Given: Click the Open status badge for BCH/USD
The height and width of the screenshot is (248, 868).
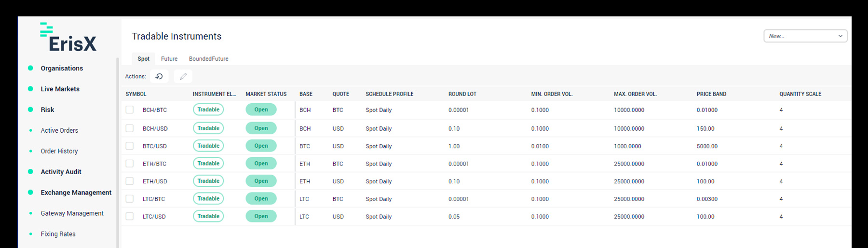Looking at the screenshot, I should click(x=261, y=128).
